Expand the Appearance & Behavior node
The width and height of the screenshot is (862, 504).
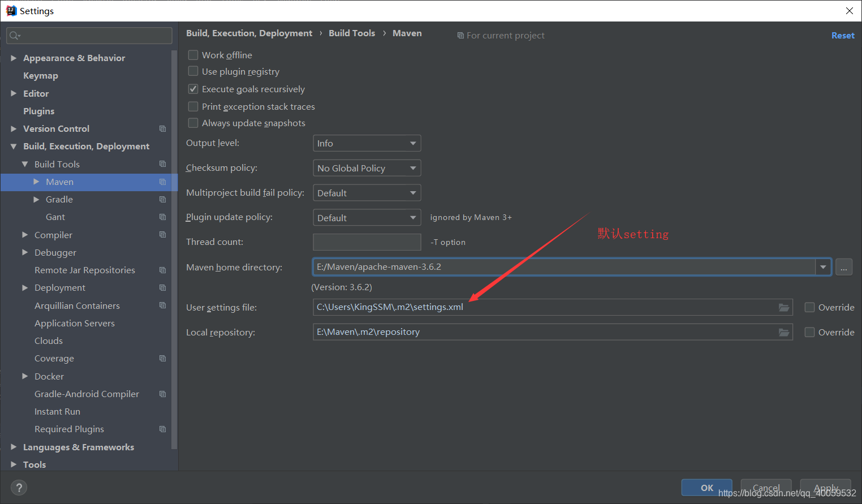point(14,58)
